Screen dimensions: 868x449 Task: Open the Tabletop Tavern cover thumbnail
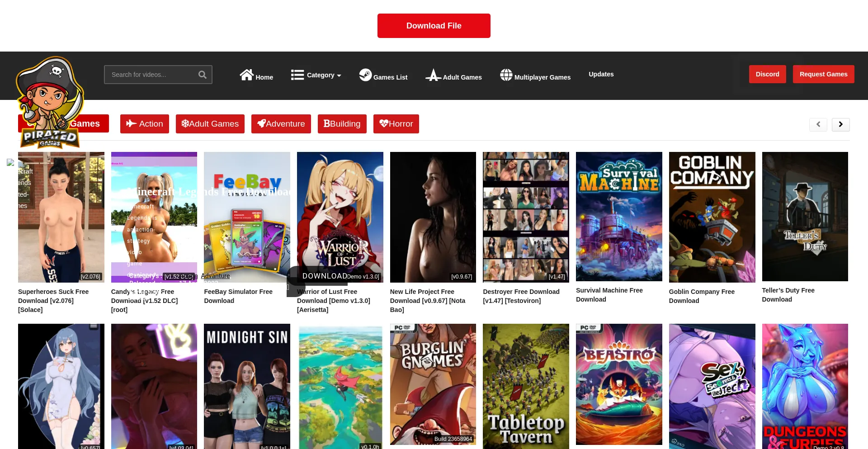(x=526, y=386)
